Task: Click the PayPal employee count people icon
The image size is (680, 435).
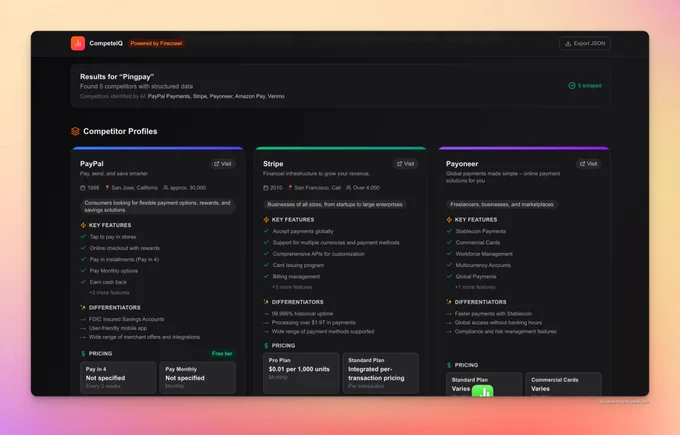Action: [166, 188]
